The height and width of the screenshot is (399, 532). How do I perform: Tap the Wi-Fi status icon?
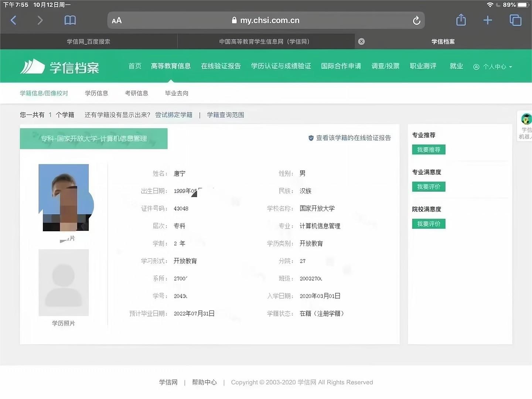(490, 5)
